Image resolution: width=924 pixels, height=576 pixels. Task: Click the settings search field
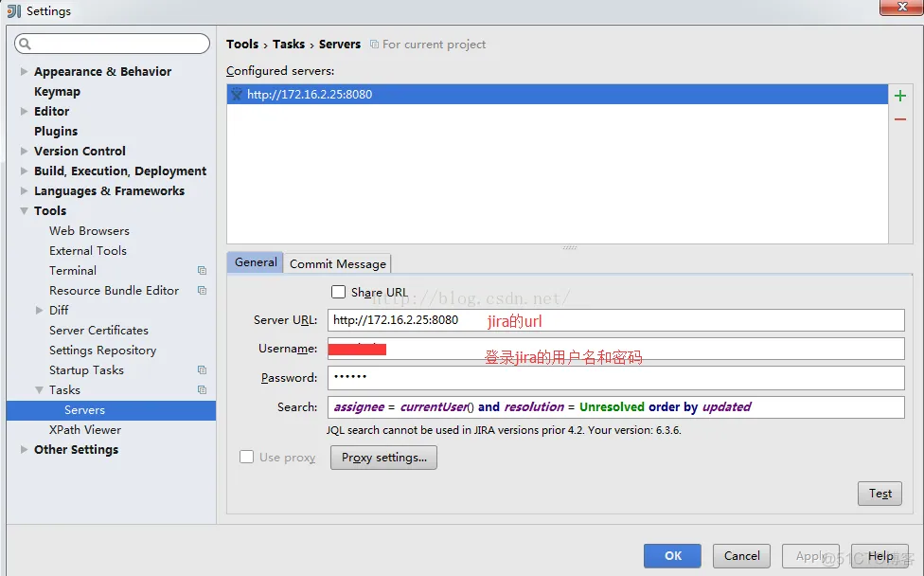tap(112, 44)
